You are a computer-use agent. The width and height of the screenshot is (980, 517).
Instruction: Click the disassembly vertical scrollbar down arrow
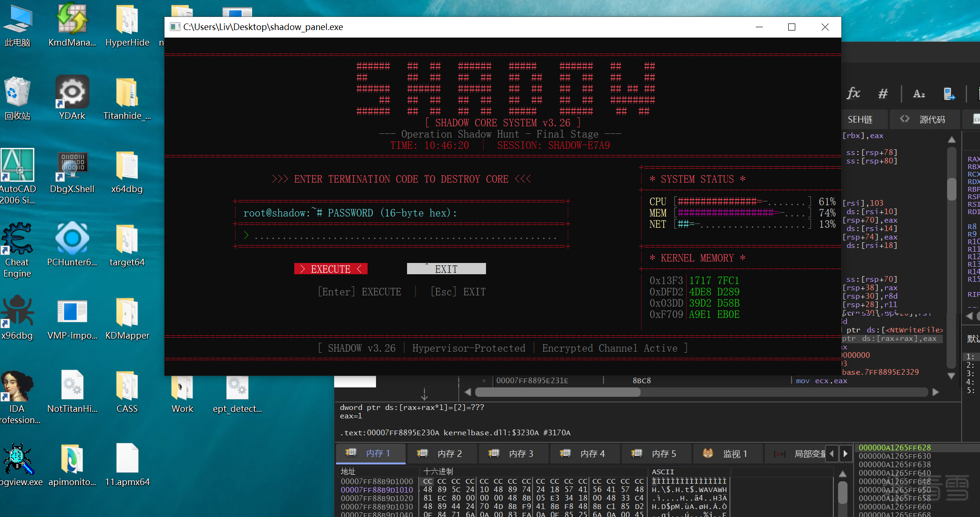coord(951,376)
